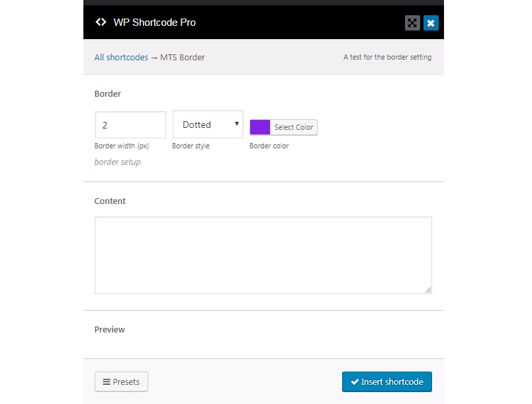Click the Border width (px) label
Viewport: 532px width, 404px height.
tap(122, 146)
